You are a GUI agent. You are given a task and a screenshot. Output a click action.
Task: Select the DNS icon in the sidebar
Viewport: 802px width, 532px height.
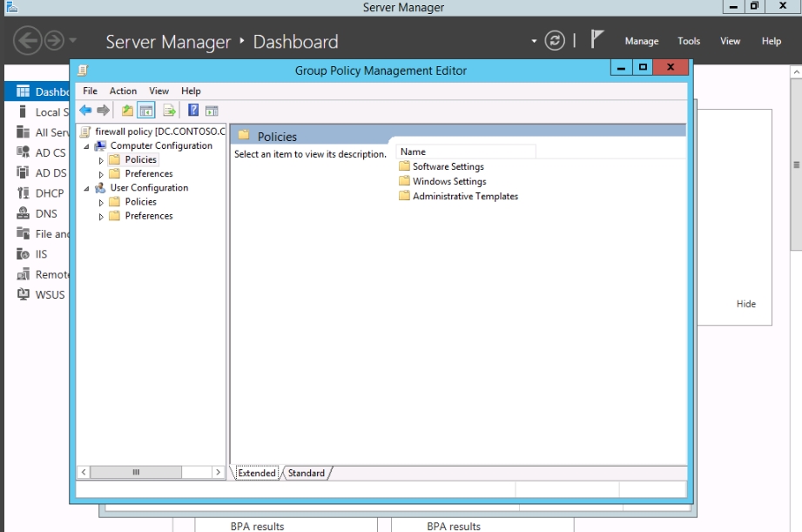(x=24, y=213)
